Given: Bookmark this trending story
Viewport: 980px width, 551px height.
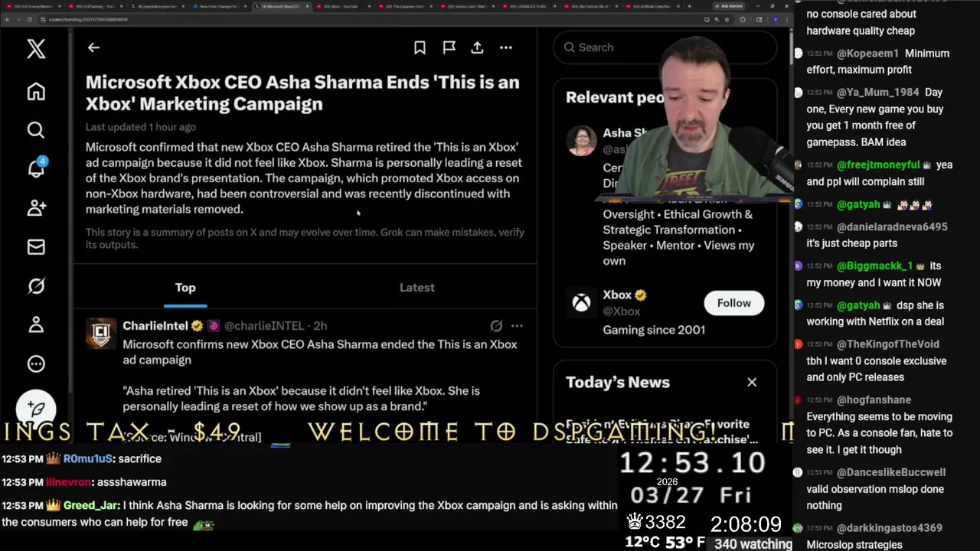Looking at the screenshot, I should [x=420, y=47].
